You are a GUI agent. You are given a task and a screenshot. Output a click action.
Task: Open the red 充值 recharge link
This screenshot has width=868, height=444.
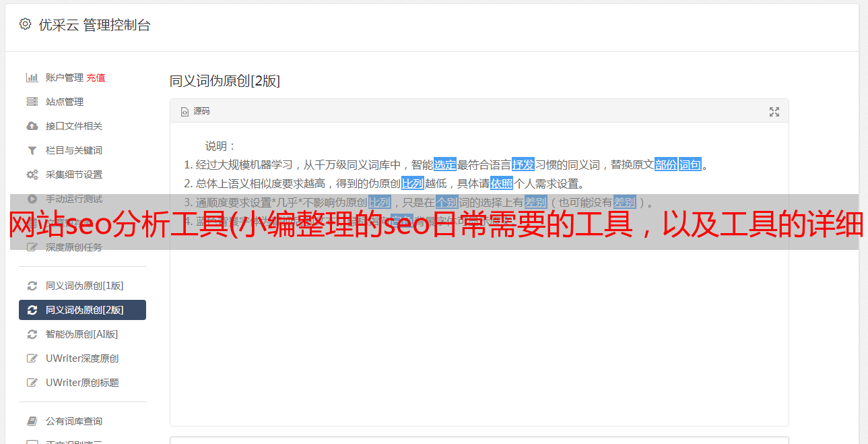pyautogui.click(x=96, y=77)
